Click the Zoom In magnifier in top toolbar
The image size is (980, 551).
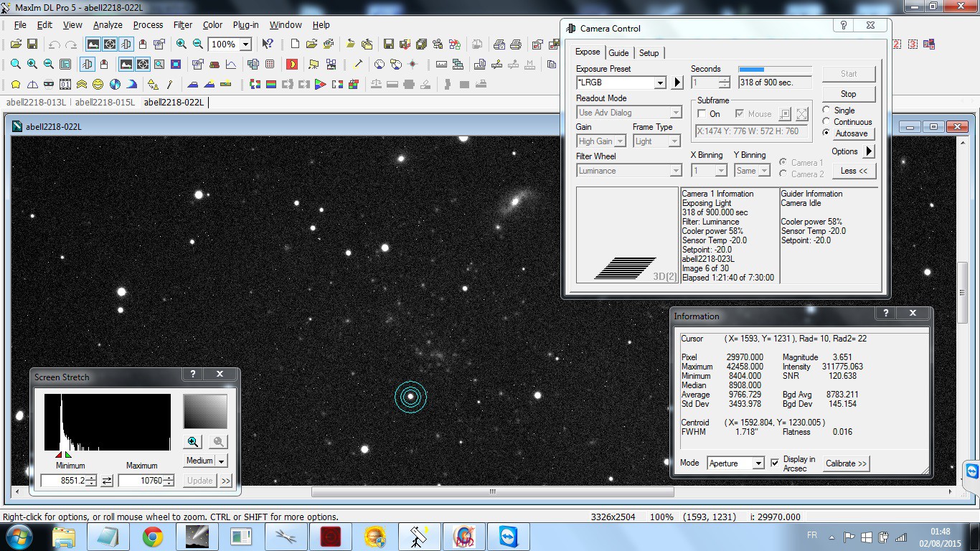[x=182, y=44]
